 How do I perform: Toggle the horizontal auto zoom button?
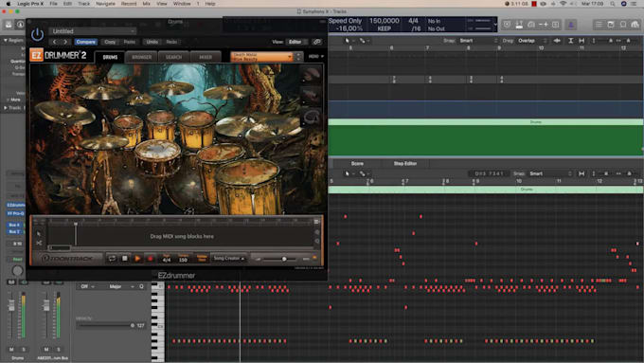(x=581, y=41)
